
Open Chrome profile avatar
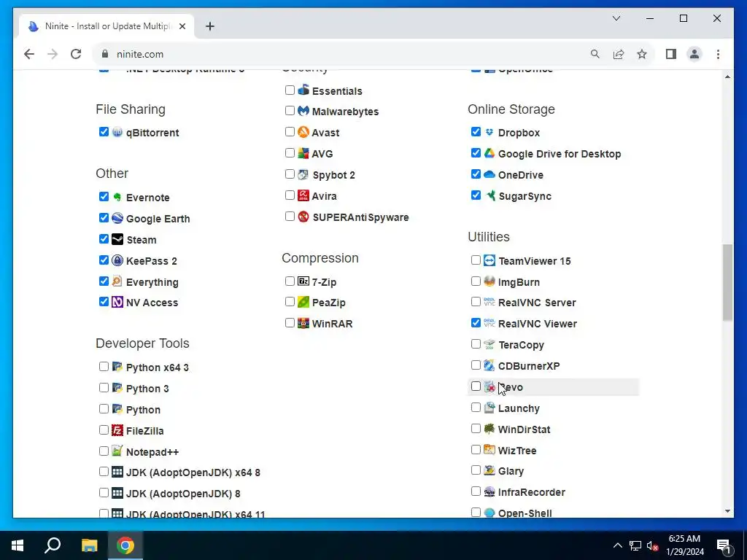pos(694,54)
